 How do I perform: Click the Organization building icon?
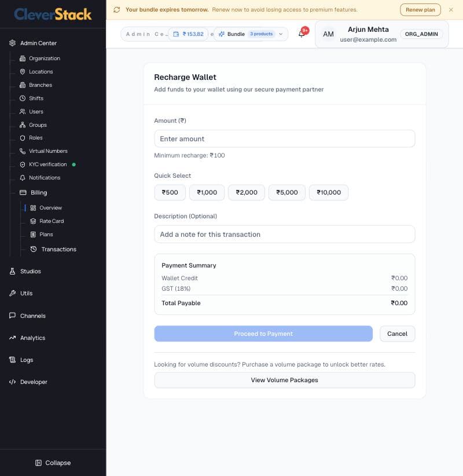(x=23, y=58)
